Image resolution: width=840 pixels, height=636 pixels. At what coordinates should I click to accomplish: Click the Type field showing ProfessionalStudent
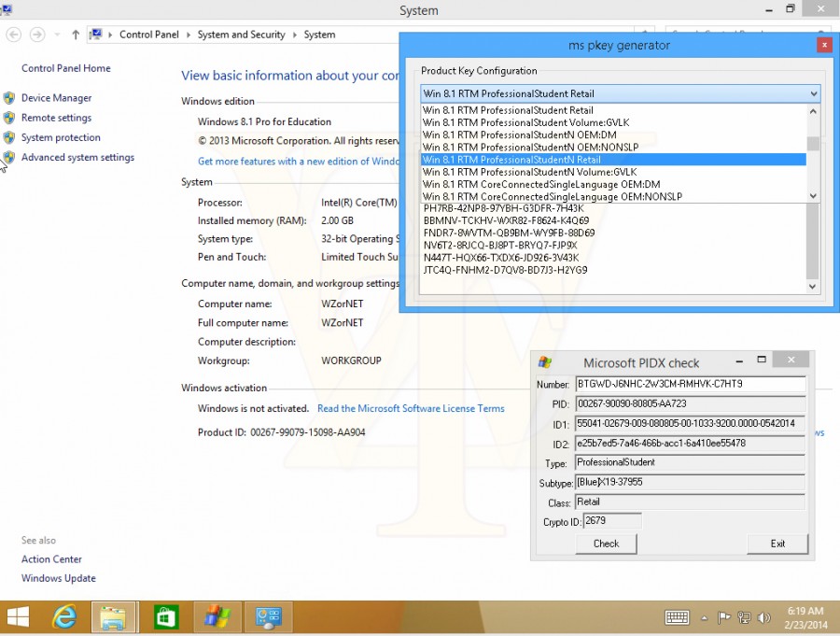click(691, 462)
